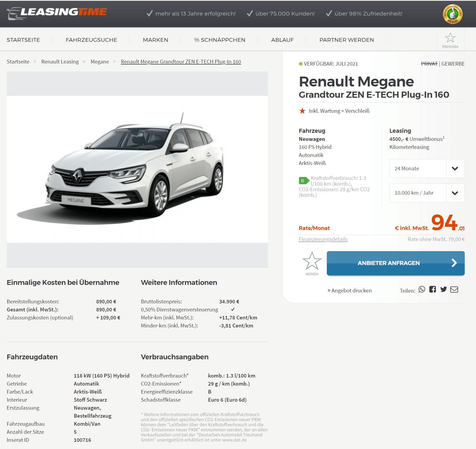Open the eKomi customer award badge
Screen dimensions: 476x449
click(x=453, y=14)
